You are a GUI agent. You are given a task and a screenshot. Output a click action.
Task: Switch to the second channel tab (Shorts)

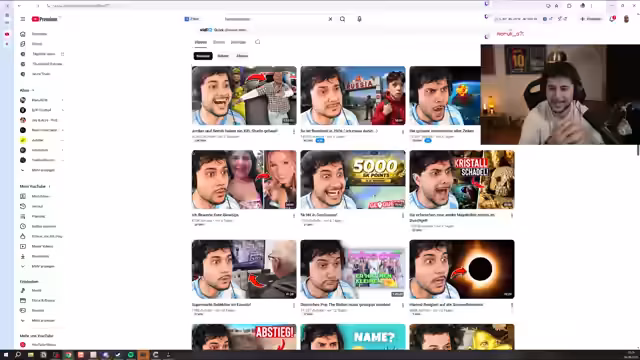(x=219, y=42)
